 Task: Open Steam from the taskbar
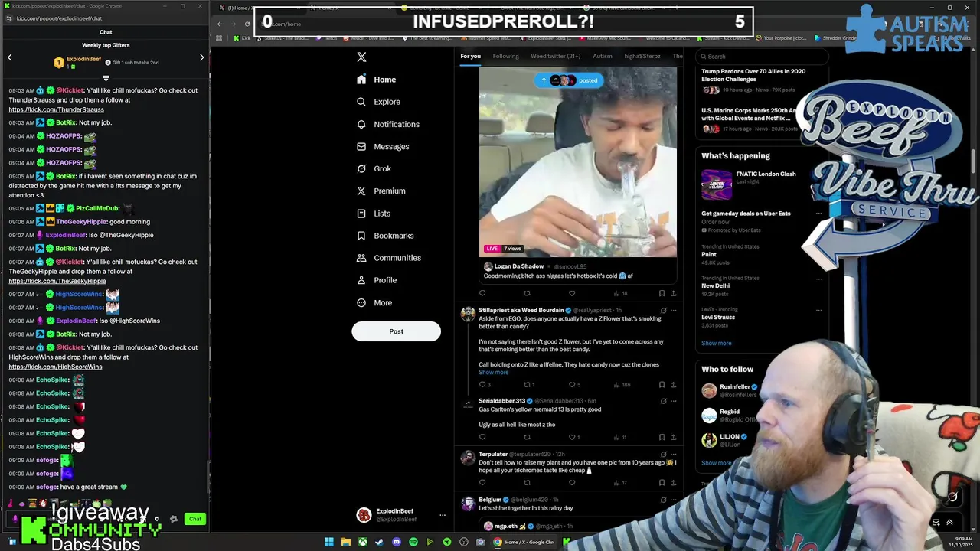coord(379,542)
